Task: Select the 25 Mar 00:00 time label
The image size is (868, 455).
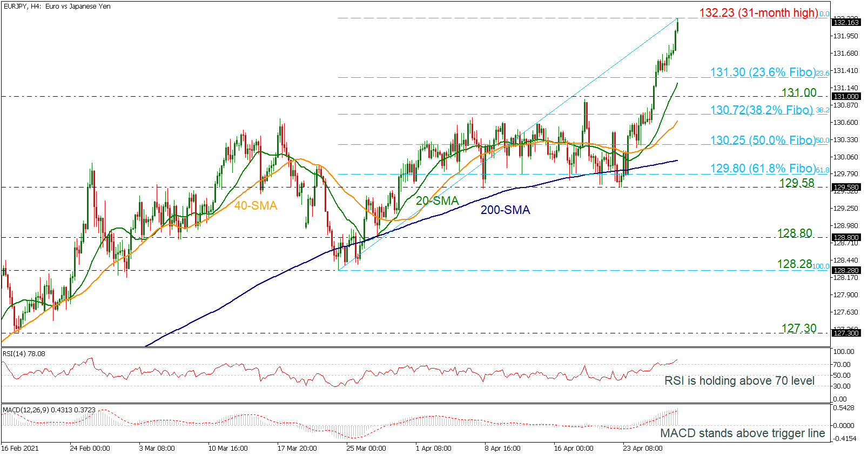Action: 366,449
